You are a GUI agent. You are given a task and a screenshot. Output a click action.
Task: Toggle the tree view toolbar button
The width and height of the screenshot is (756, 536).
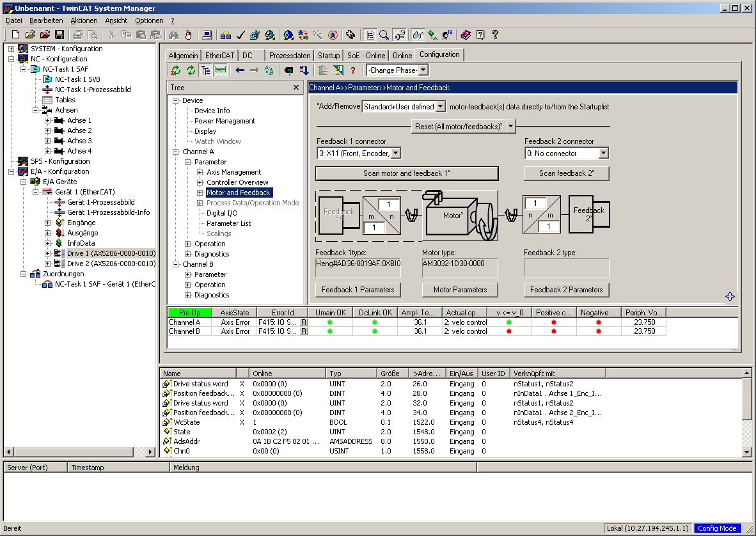[x=205, y=70]
